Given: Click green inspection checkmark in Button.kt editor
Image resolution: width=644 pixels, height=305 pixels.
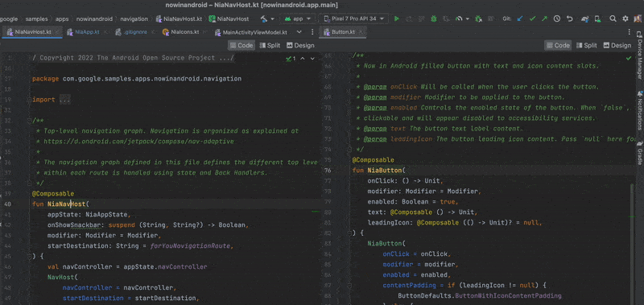Looking at the screenshot, I should point(629,59).
